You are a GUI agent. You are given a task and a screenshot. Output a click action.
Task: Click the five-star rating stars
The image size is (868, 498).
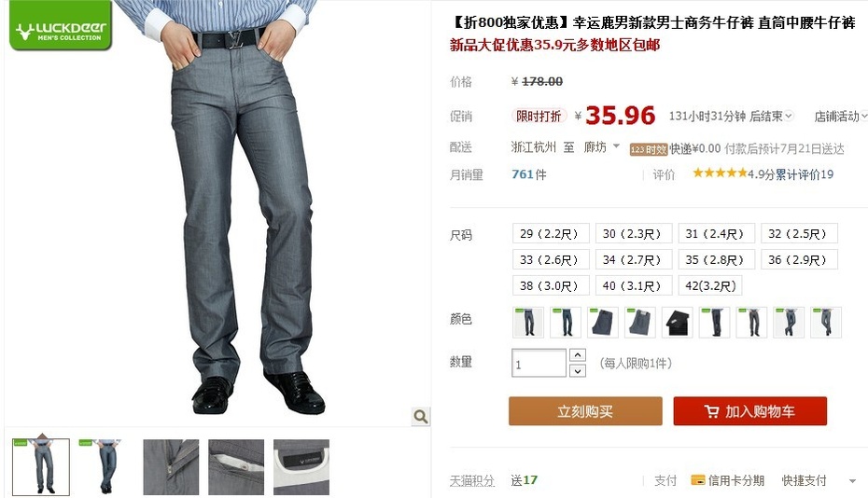pos(719,173)
